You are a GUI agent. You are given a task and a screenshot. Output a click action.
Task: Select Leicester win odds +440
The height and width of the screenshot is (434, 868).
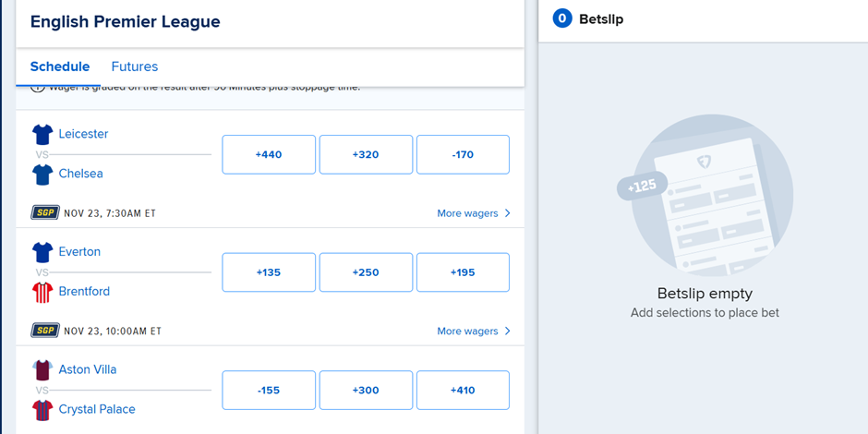pyautogui.click(x=269, y=154)
